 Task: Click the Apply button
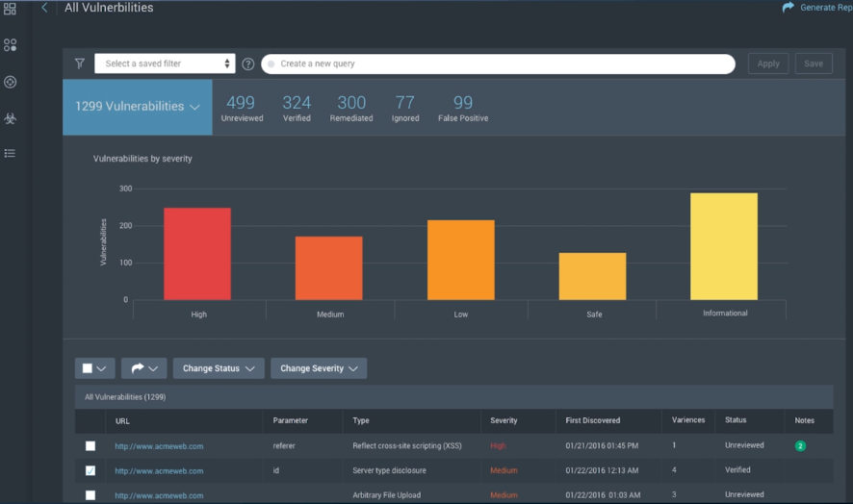(x=768, y=63)
